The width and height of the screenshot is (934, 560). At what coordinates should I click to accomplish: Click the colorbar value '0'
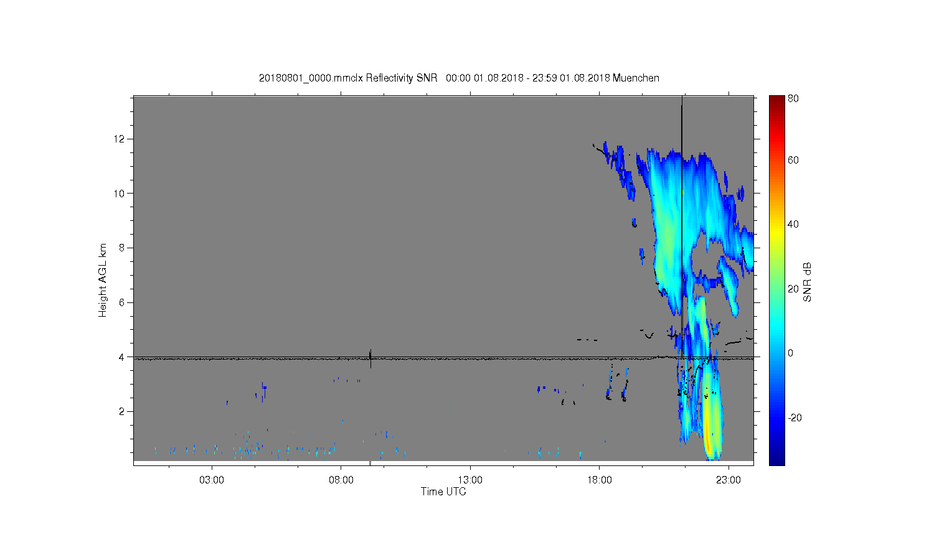(x=791, y=353)
